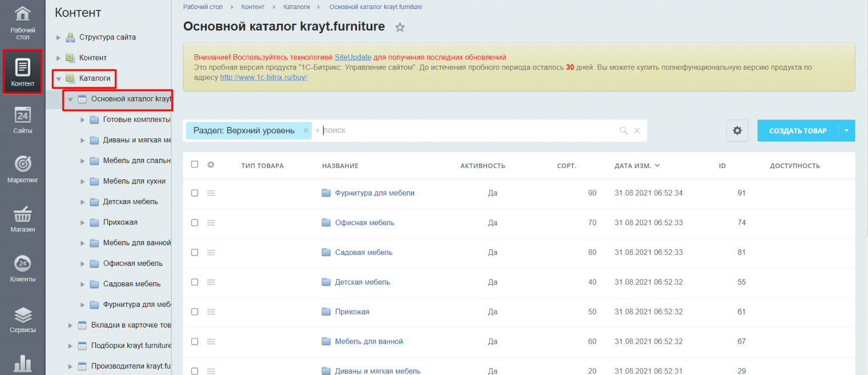The width and height of the screenshot is (868, 375).
Task: Click folder icon of Садовая мебель row
Action: point(326,252)
